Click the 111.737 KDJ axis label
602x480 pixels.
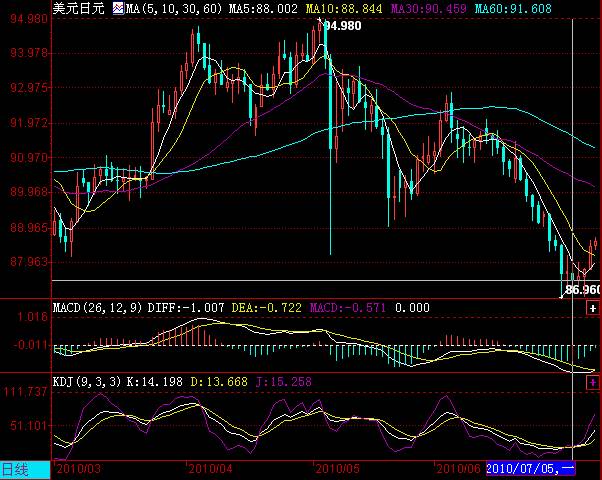pos(26,392)
